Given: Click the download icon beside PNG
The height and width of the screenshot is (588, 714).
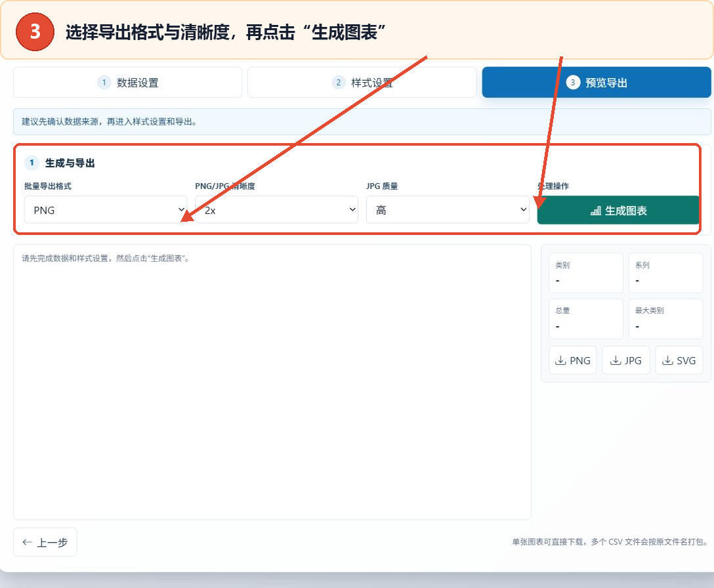Looking at the screenshot, I should (x=560, y=360).
